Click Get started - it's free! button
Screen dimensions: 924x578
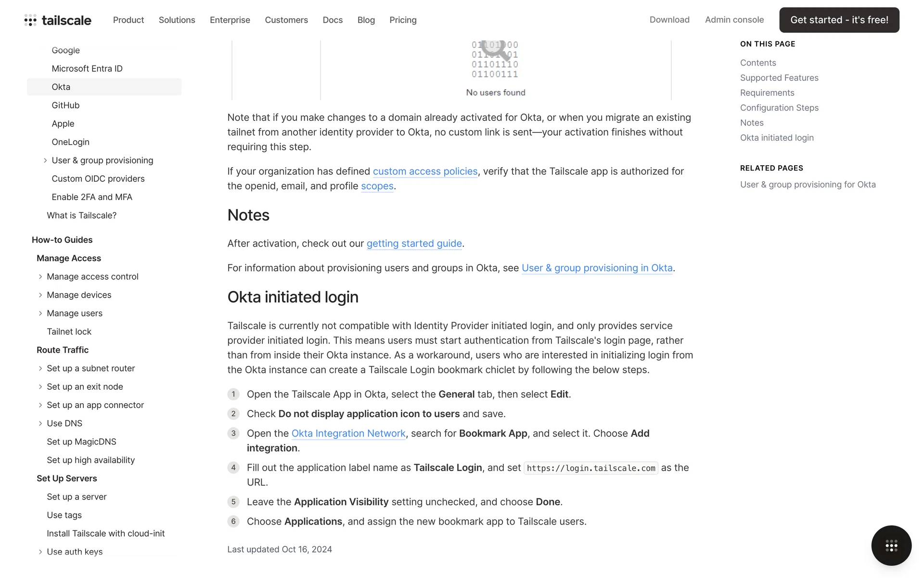point(839,20)
